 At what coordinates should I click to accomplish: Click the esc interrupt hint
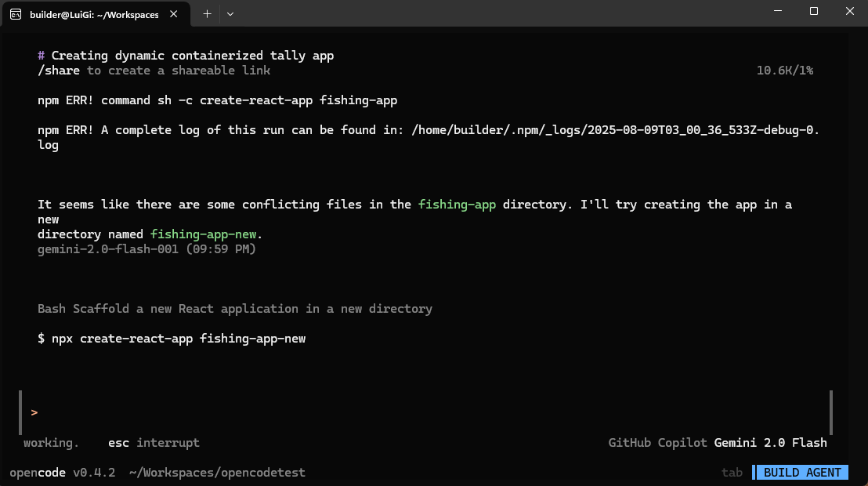pos(154,443)
